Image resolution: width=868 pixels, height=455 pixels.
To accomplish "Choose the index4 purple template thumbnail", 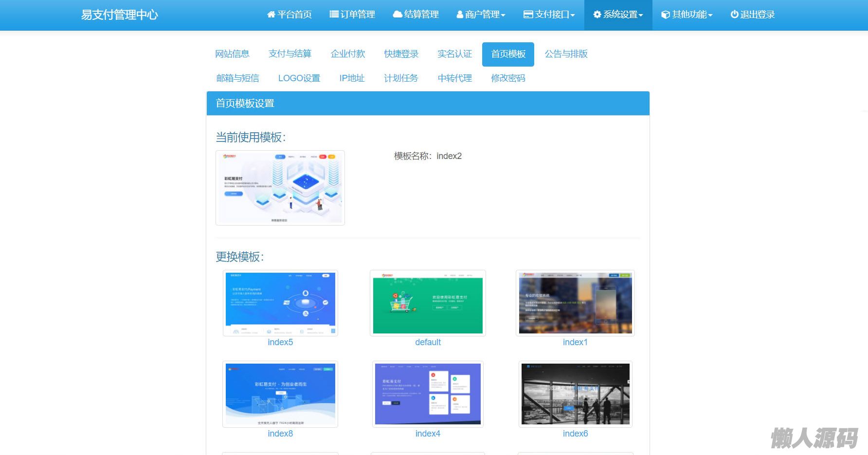I will (x=428, y=394).
